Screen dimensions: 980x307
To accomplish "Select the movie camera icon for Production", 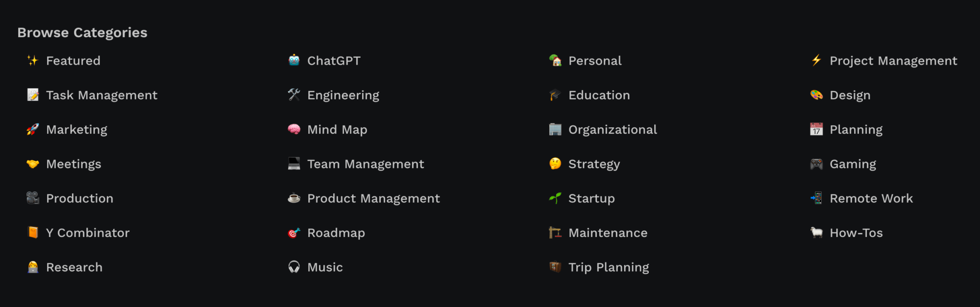I will 32,198.
